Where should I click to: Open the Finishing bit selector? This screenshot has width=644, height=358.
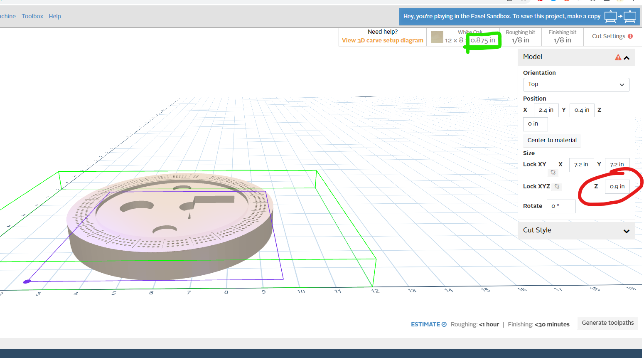coord(562,37)
